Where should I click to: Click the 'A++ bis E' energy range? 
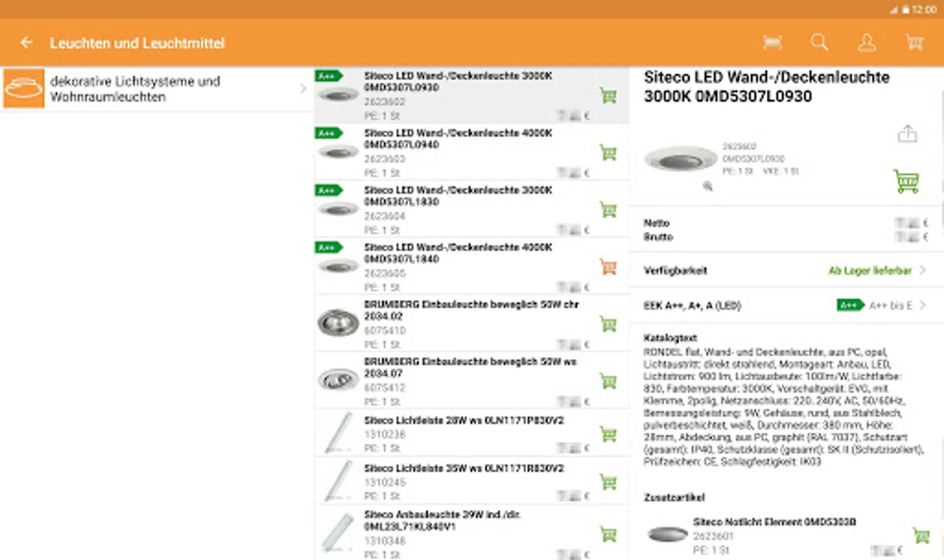[x=890, y=306]
